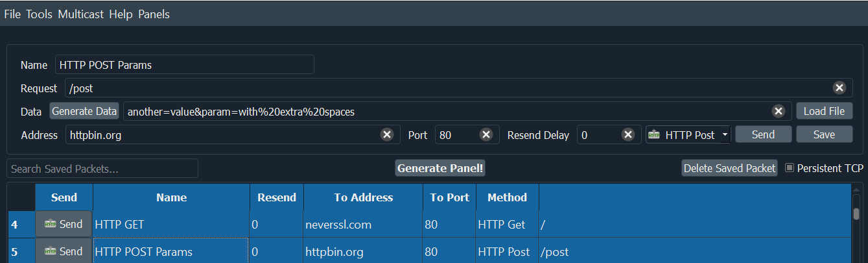Send the HTTP POST Params saved packet
The height and width of the screenshot is (263, 868).
[64, 251]
